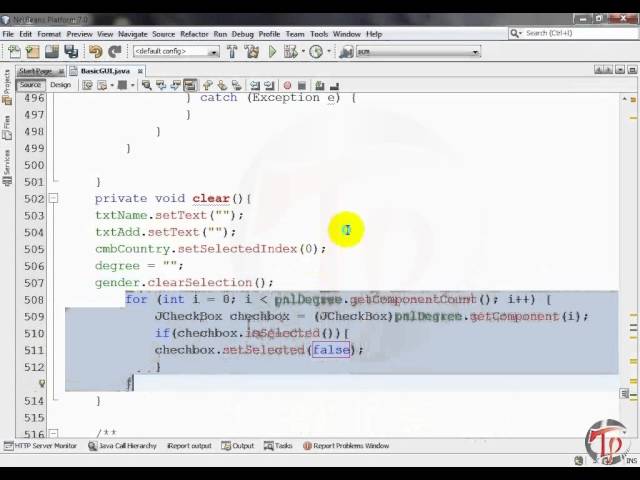Click the Find Selection magnifier icon

coord(147,85)
